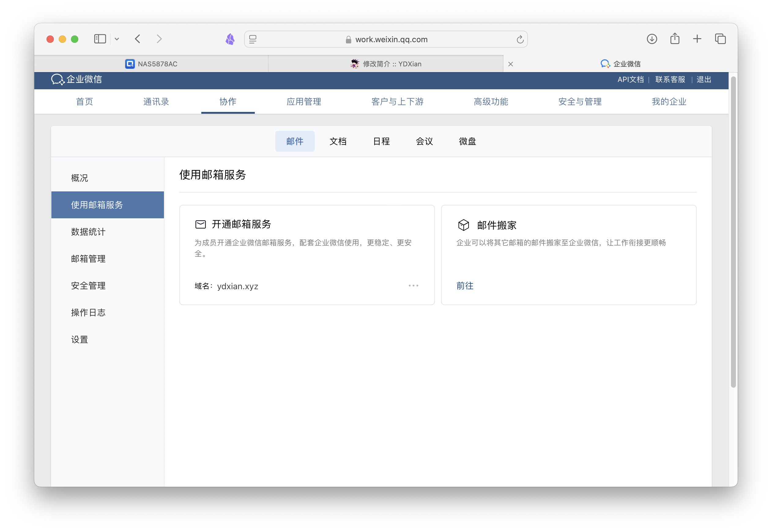
Task: Switch to the 日程 sub-tab
Action: [381, 141]
